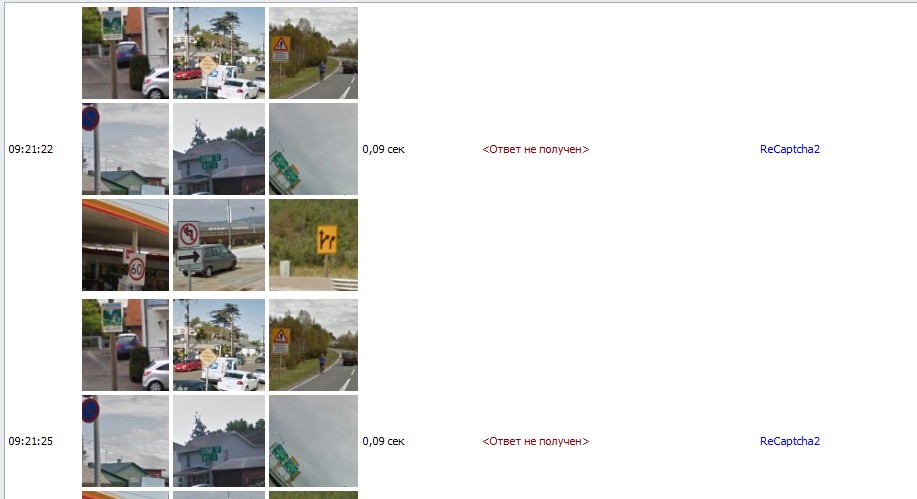Click 'Ответ не получен' in 09:21:22 row

coord(536,149)
